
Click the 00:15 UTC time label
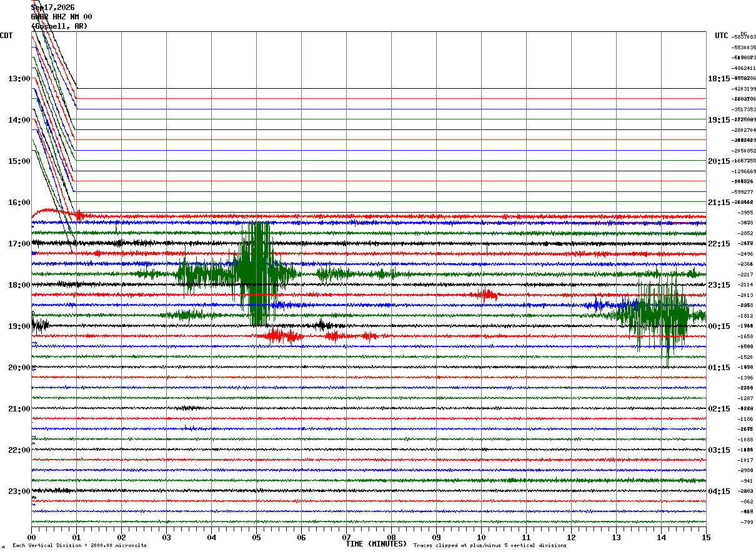tap(719, 326)
